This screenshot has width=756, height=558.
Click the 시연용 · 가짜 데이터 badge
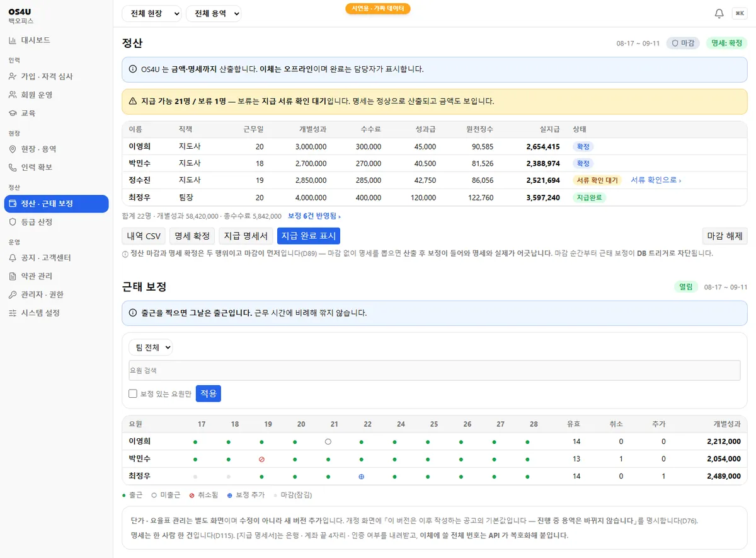378,9
